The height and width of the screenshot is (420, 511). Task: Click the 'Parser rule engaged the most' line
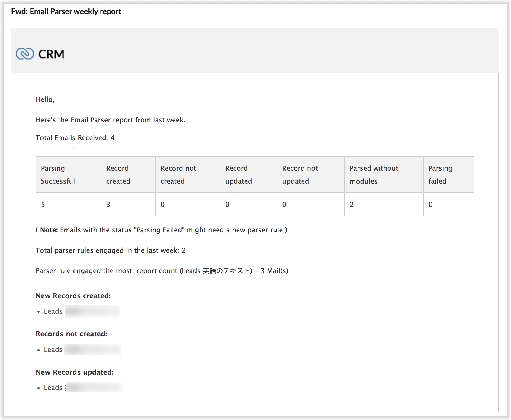coord(162,271)
